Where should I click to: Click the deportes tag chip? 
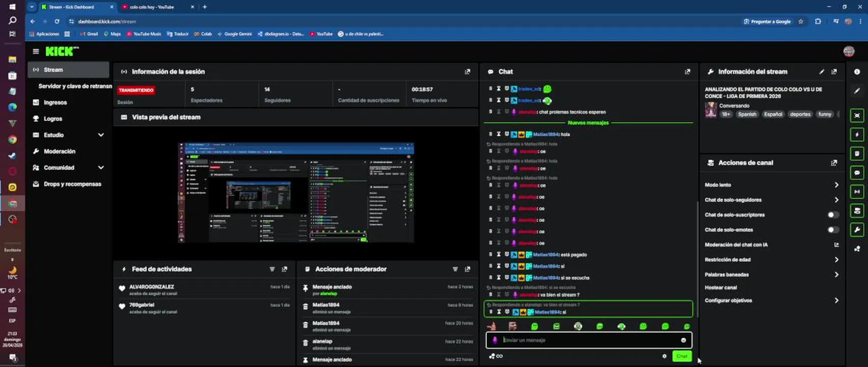[x=800, y=114]
